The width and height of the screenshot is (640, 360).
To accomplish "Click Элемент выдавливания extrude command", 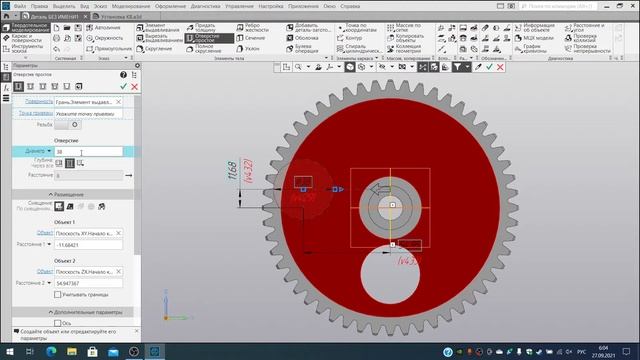I will [x=158, y=28].
